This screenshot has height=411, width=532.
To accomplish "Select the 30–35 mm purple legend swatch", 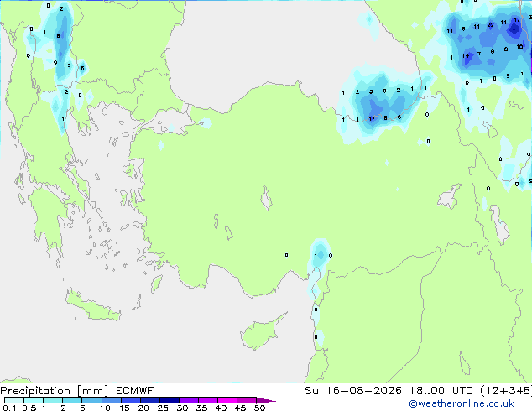I will 189,400.
